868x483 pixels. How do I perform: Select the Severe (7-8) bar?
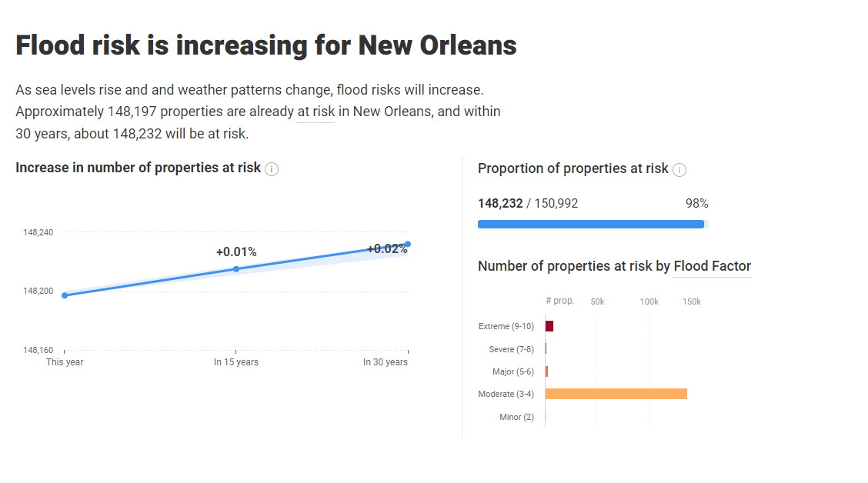[546, 349]
